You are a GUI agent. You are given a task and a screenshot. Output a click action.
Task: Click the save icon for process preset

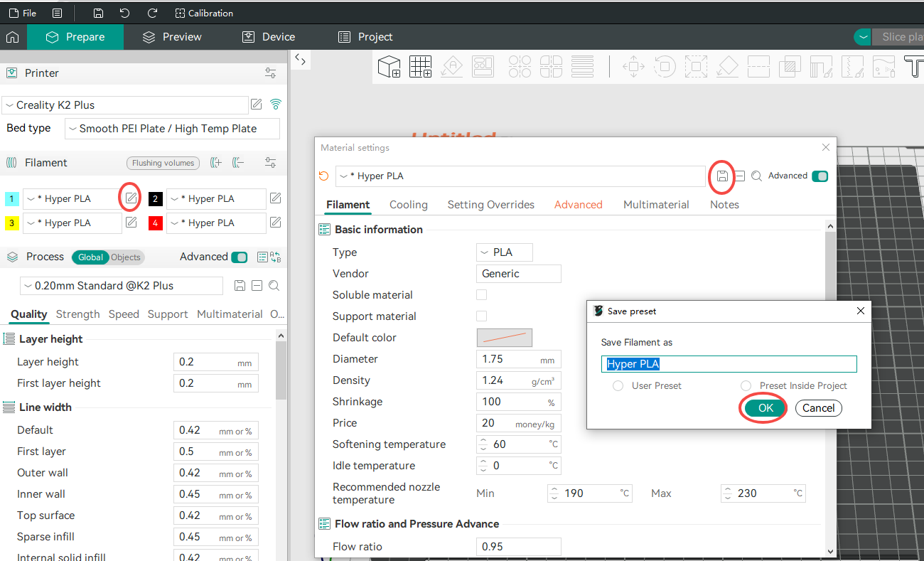click(x=240, y=286)
